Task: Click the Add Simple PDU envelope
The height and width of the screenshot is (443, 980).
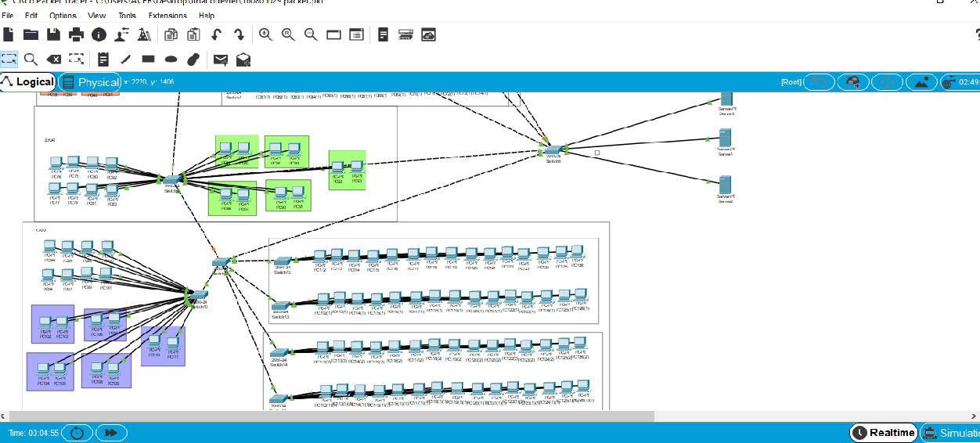Action: coord(220,59)
